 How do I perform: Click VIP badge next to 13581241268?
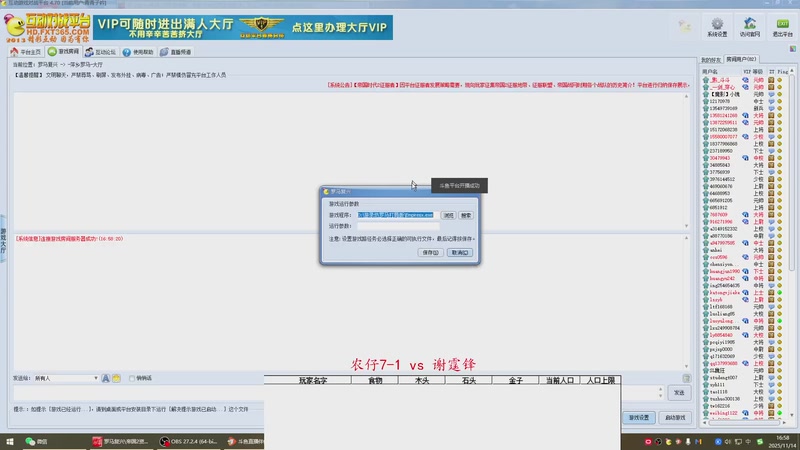point(745,116)
